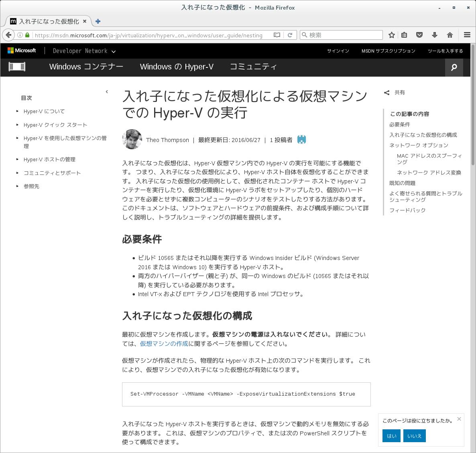Open the site search magnifier button
Image resolution: width=476 pixels, height=453 pixels.
(x=454, y=67)
